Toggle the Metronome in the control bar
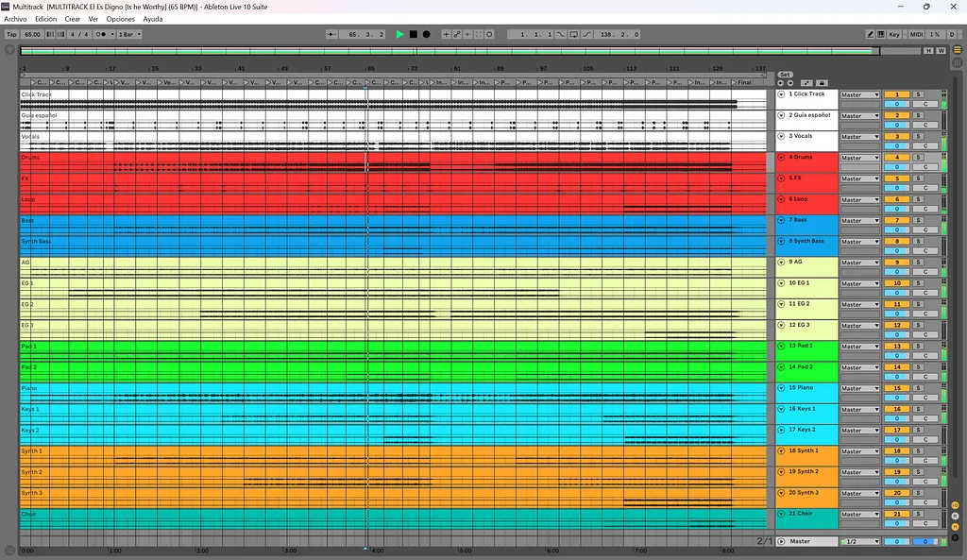The width and height of the screenshot is (967, 560). (100, 35)
